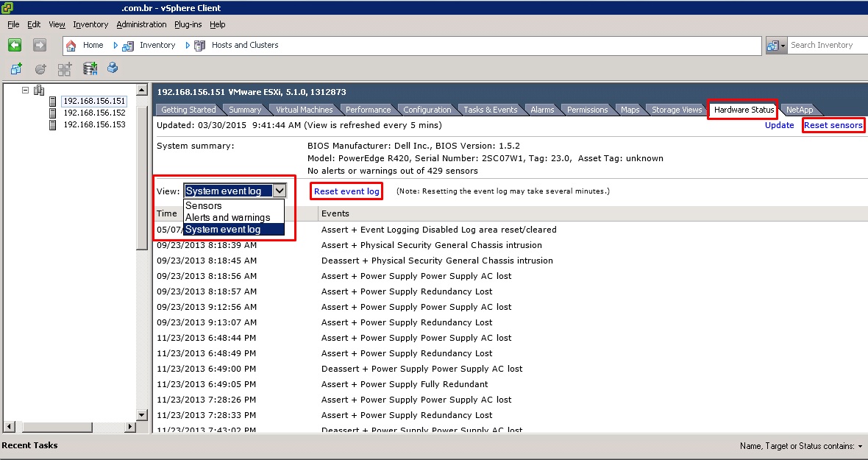
Task: Open the View combo box arrow
Action: click(x=279, y=191)
